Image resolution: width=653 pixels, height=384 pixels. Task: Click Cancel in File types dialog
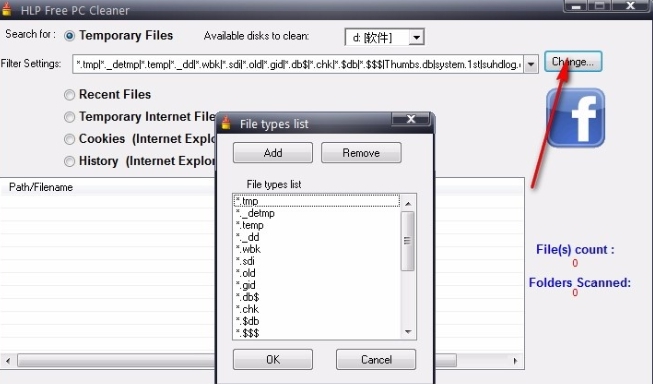376,359
